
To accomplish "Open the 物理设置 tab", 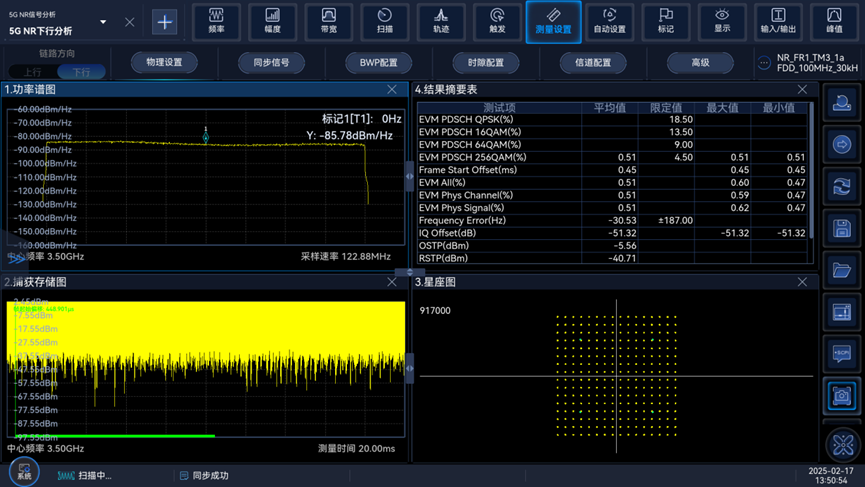I will 164,62.
